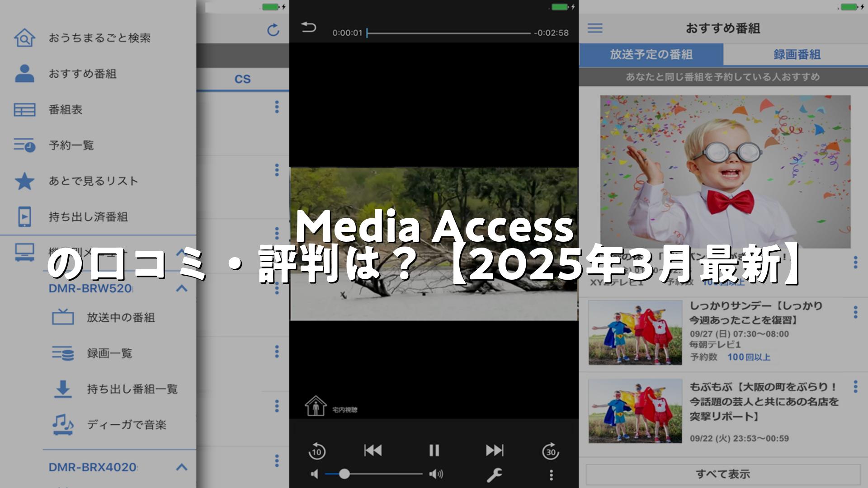Collapse DMR-BRX4020 device section

pos(182,467)
